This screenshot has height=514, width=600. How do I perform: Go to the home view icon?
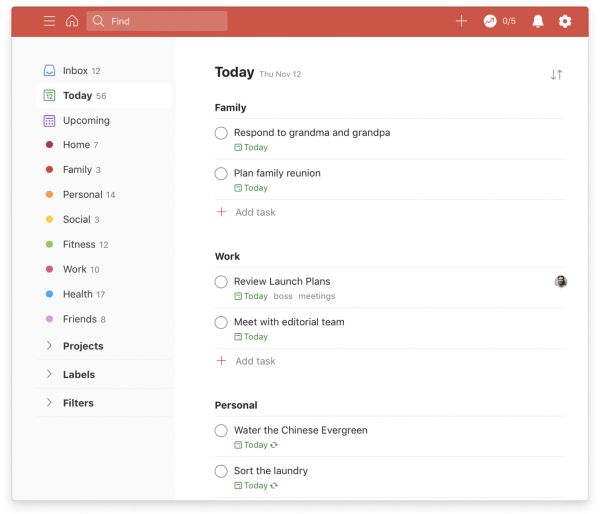[72, 21]
